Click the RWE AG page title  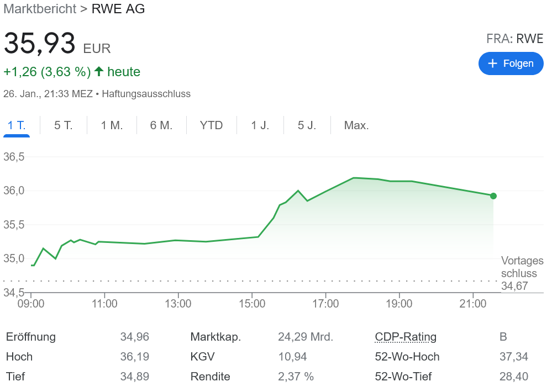coord(118,9)
